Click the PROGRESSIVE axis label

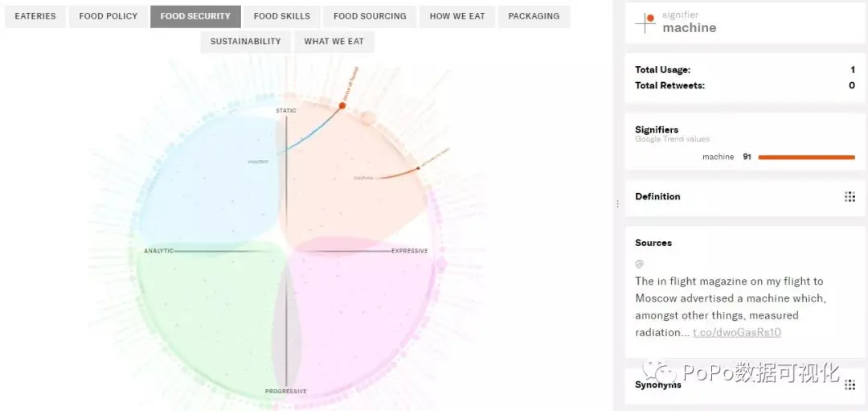[286, 392]
